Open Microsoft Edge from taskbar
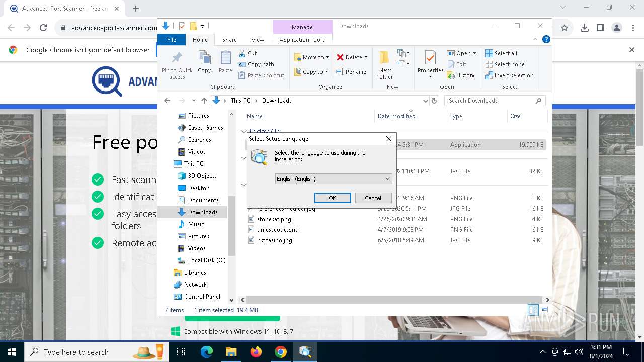Image resolution: width=644 pixels, height=362 pixels. [207, 352]
